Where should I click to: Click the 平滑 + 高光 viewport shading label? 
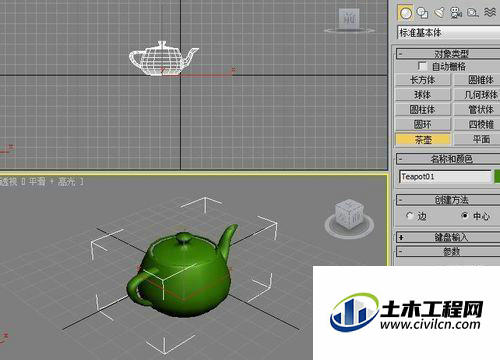52,182
